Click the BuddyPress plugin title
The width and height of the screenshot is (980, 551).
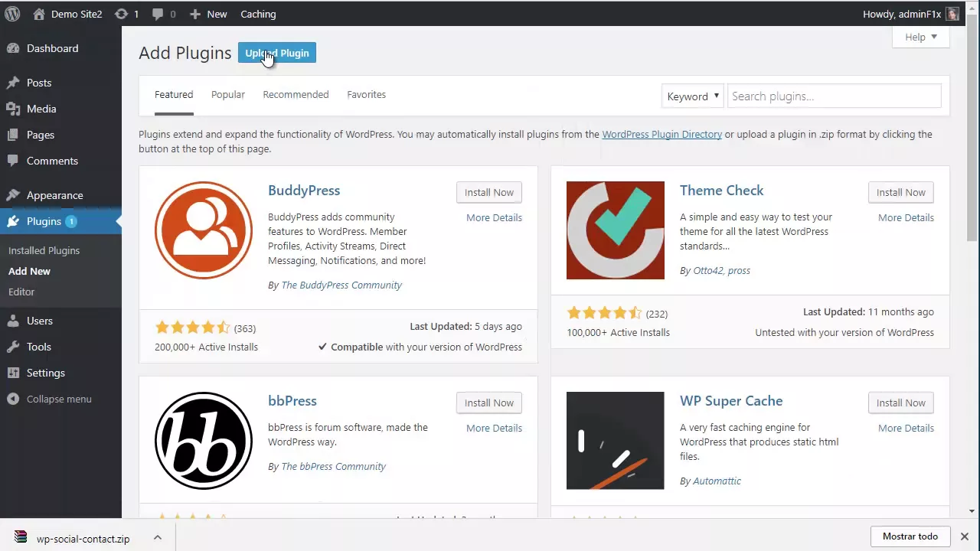(304, 191)
